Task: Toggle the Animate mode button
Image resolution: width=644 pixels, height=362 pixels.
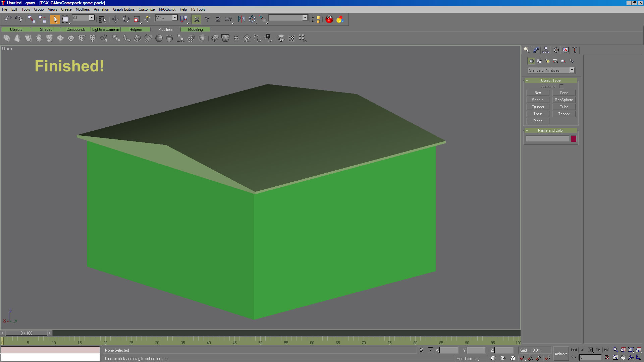Action: tap(561, 354)
